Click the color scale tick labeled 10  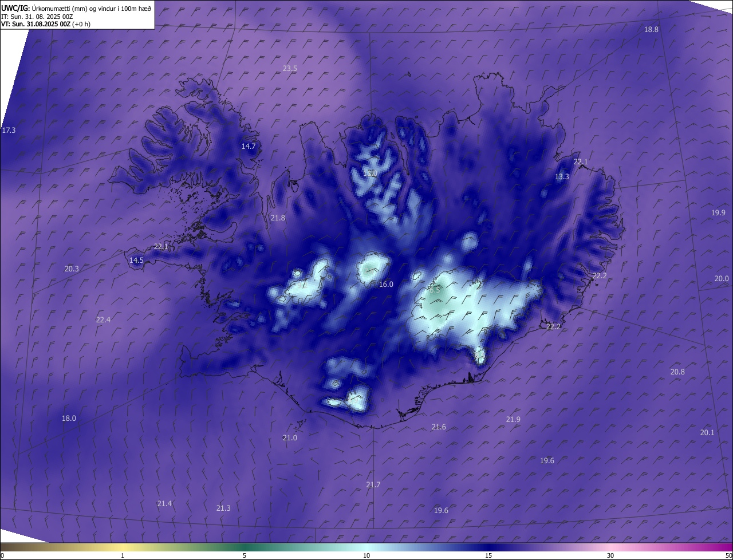[366, 556]
